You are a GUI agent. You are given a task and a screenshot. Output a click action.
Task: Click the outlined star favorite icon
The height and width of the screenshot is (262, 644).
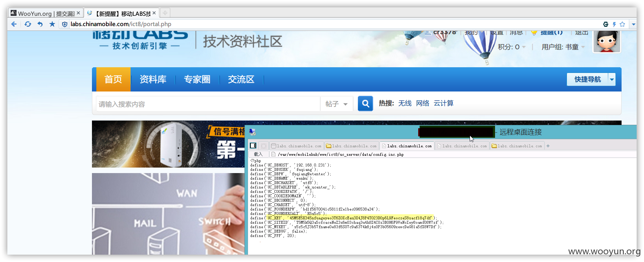622,24
